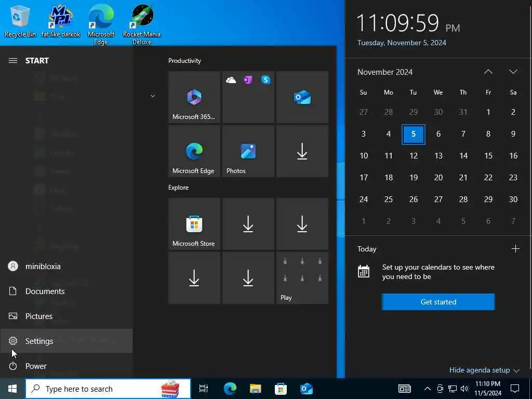Viewport: 532px width, 399px height.
Task: Expand the chevron in the app list
Action: tap(153, 96)
